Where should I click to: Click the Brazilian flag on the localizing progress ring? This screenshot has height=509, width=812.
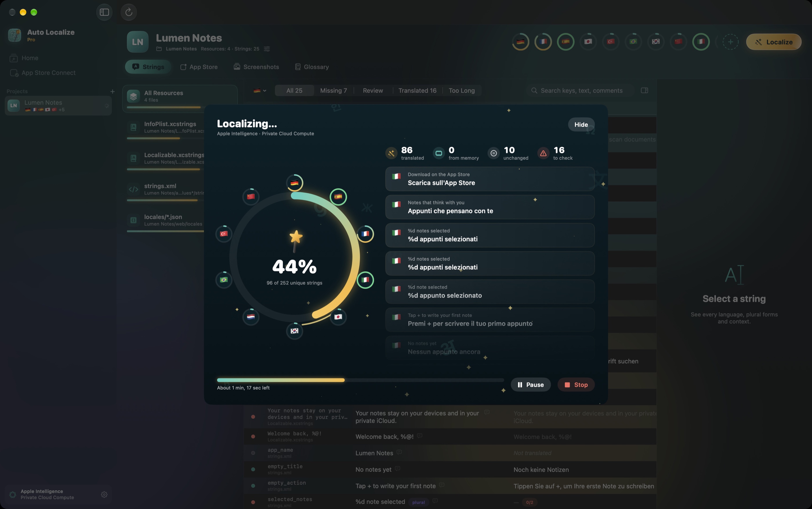pyautogui.click(x=224, y=280)
